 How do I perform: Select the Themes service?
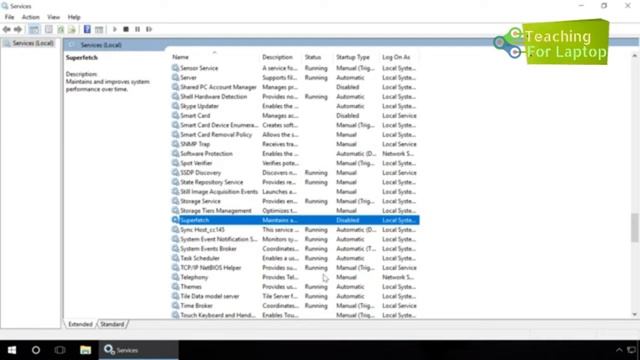(x=295, y=287)
